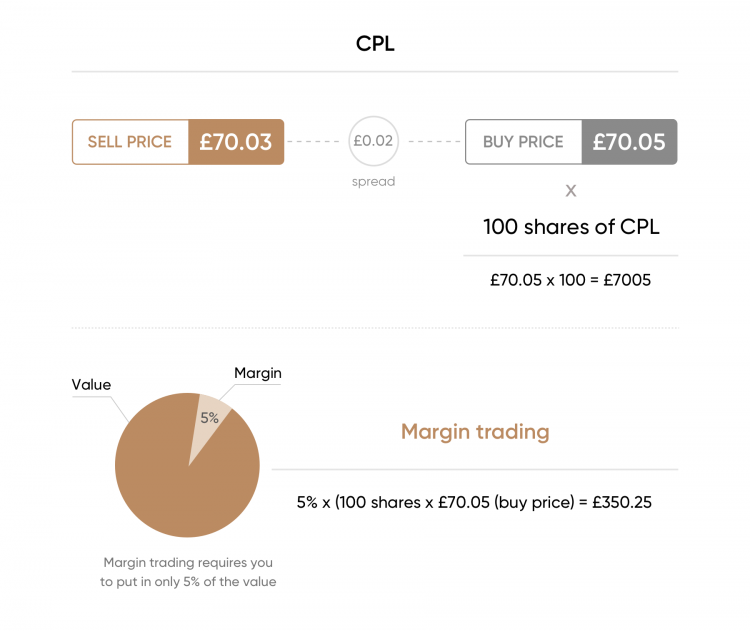750x631 pixels.
Task: Click the £70.03 sell price value
Action: [x=236, y=142]
